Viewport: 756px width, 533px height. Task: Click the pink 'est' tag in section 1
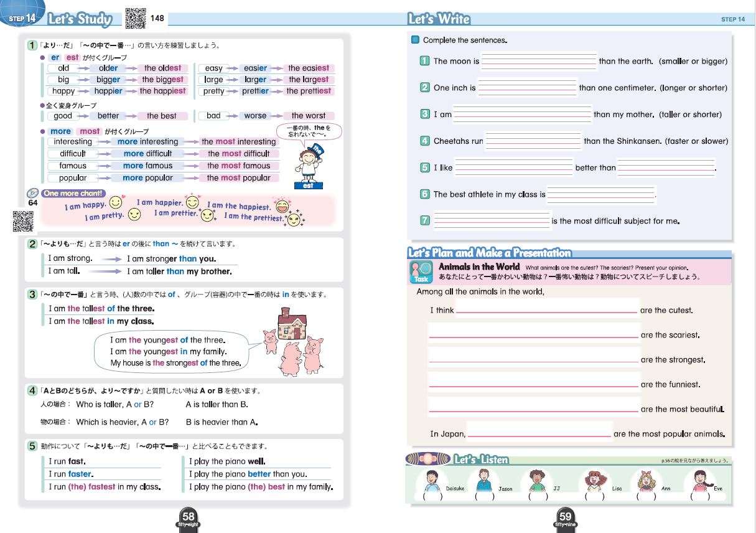coord(73,58)
